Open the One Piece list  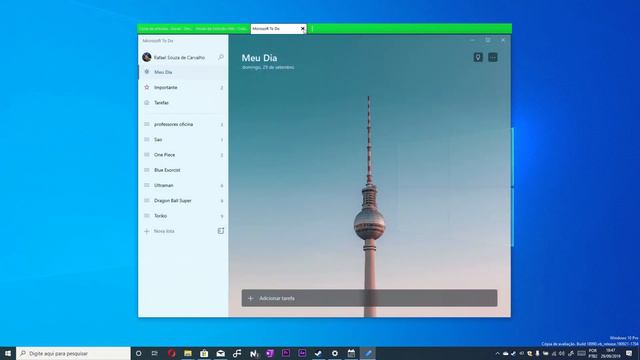[183, 155]
